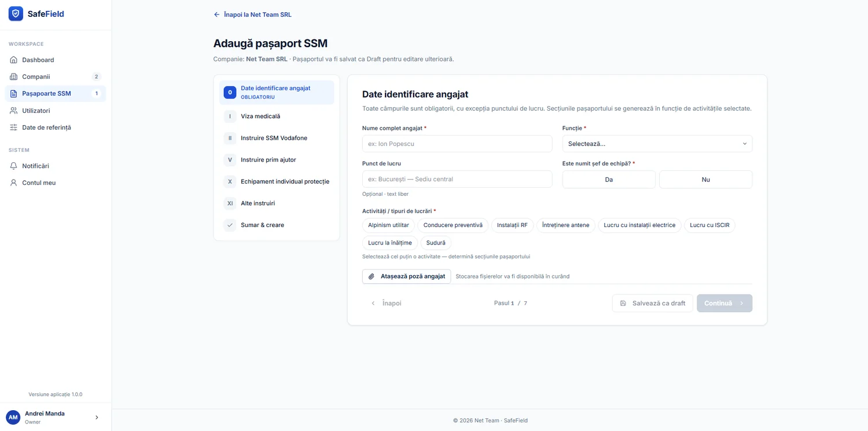The width and height of the screenshot is (868, 431).
Task: Go to Date identificare angajat step
Action: (x=277, y=92)
